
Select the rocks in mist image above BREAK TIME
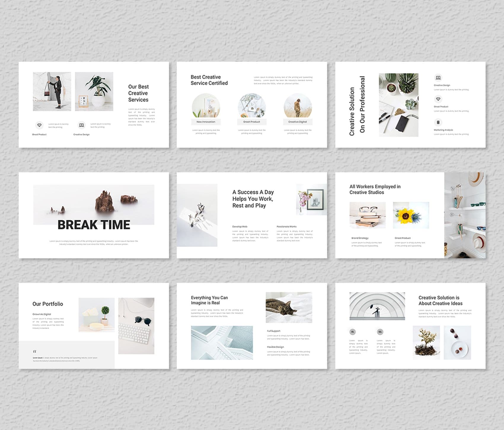[x=94, y=205]
